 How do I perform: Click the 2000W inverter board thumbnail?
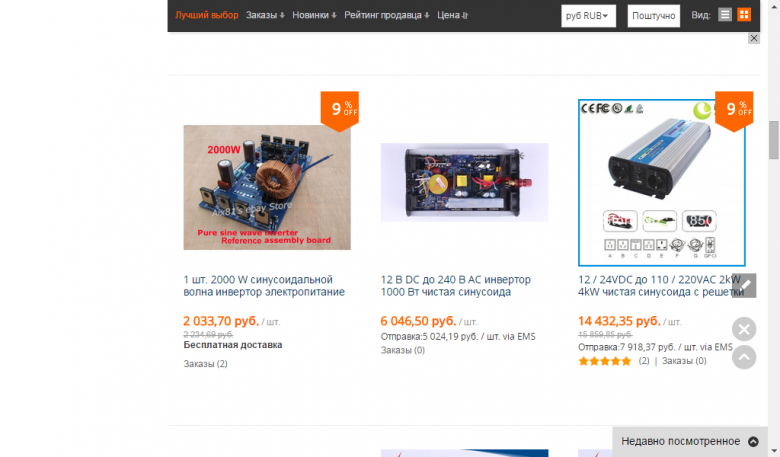pyautogui.click(x=267, y=187)
